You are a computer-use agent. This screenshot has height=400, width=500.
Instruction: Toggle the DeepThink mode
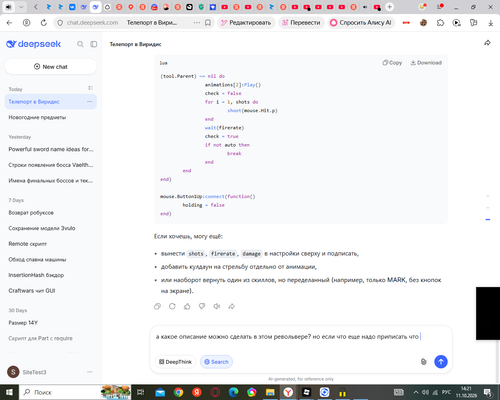(175, 362)
